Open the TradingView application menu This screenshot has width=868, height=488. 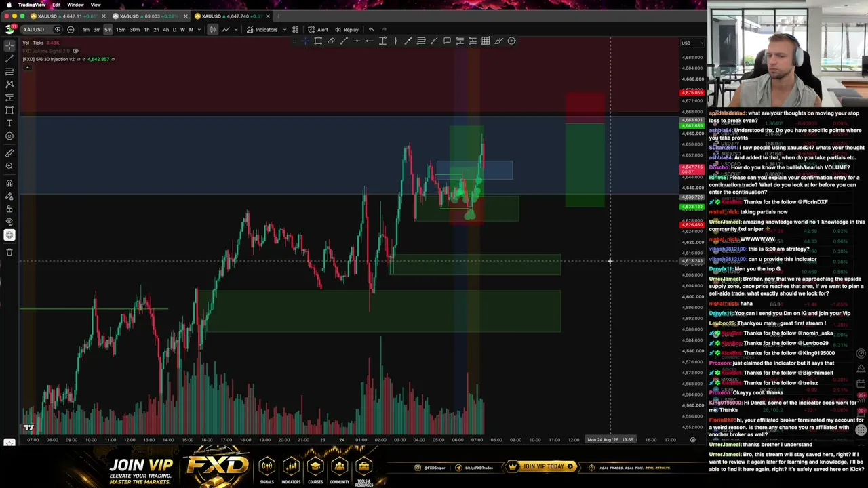(32, 5)
